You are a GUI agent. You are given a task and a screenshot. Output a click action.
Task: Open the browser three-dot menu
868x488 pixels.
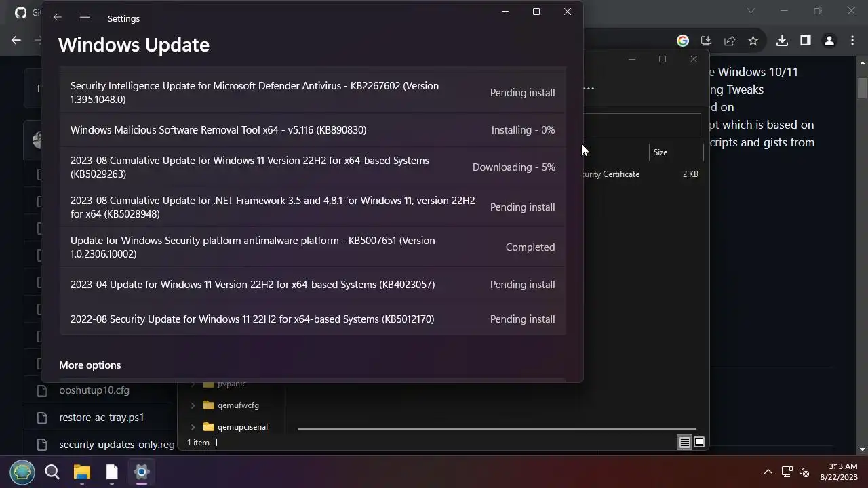[x=852, y=41]
